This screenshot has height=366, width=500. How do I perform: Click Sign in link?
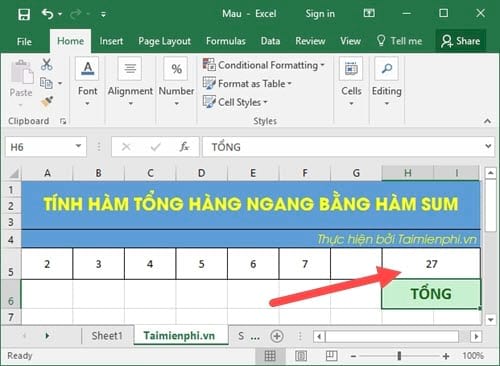[320, 14]
